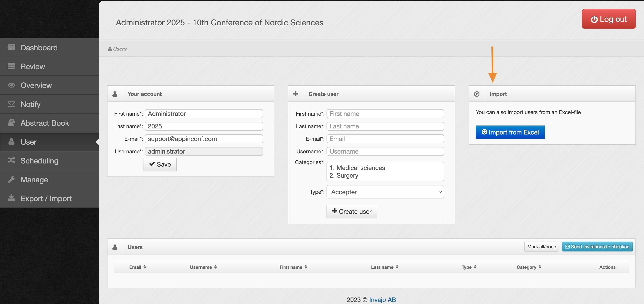Toggle Mark all/none for users
This screenshot has width=644, height=304.
(541, 247)
